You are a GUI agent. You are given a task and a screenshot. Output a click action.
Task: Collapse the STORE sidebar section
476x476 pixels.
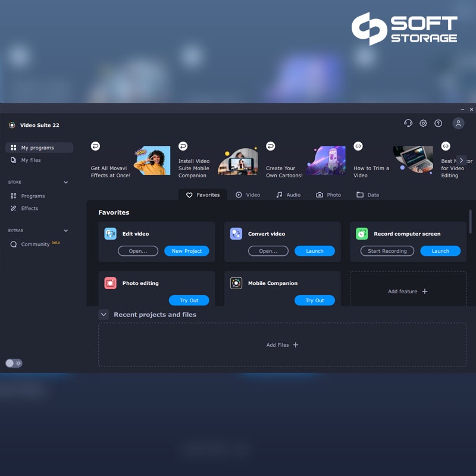coord(65,183)
